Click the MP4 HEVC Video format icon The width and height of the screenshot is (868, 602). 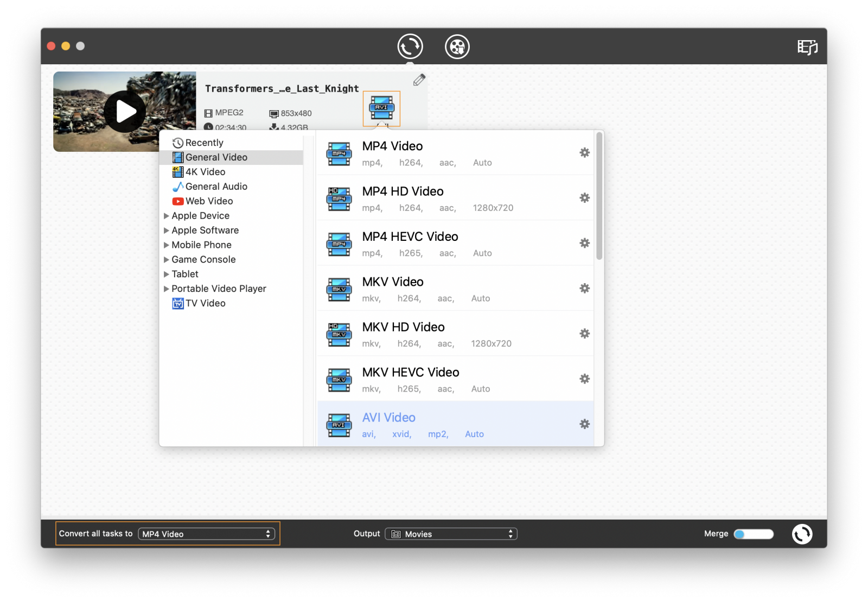click(339, 245)
